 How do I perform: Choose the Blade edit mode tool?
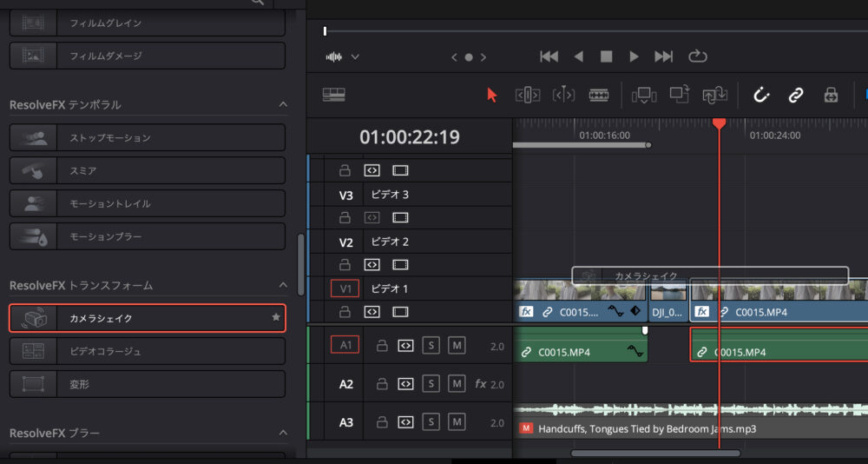598,95
